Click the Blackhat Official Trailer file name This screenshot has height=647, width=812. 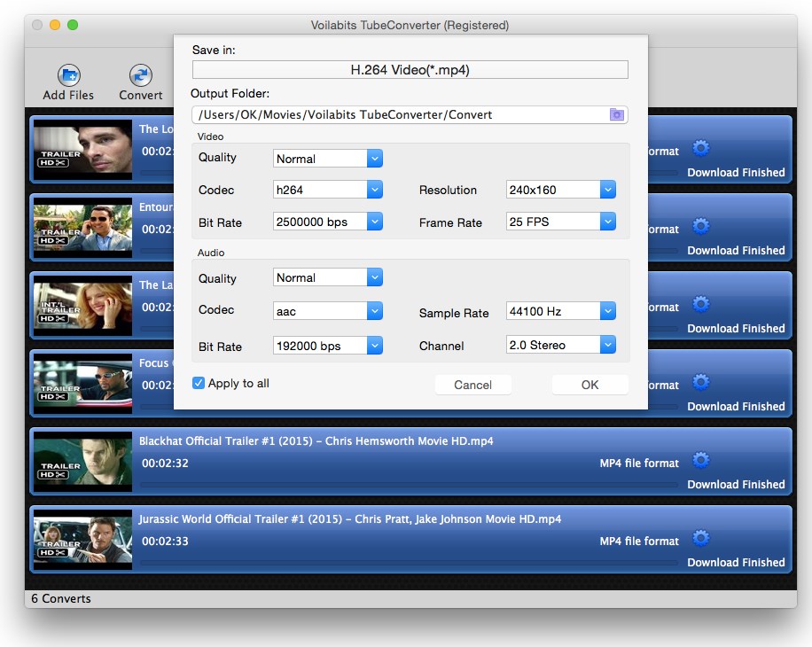(316, 441)
